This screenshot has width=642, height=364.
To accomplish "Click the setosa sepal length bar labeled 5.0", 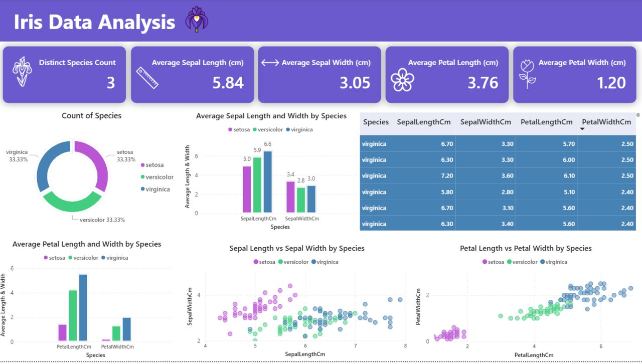I will click(247, 189).
